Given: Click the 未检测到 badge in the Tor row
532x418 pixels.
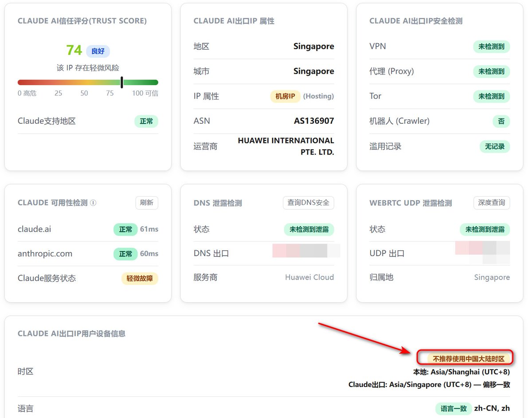Looking at the screenshot, I should [491, 96].
